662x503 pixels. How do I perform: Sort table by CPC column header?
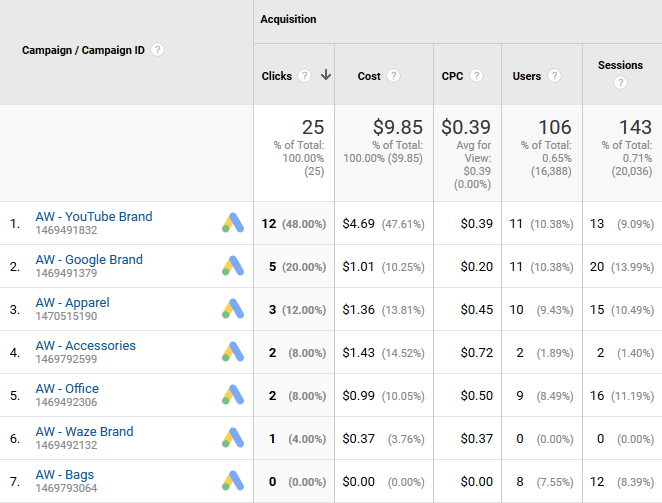[x=452, y=76]
